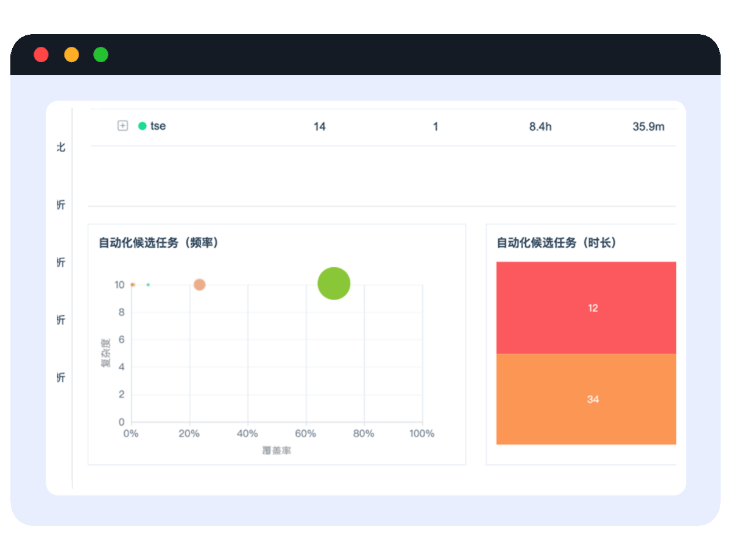Viewport: 731px width, 560px height.
Task: Click the 8.4h duration cell
Action: (x=540, y=127)
